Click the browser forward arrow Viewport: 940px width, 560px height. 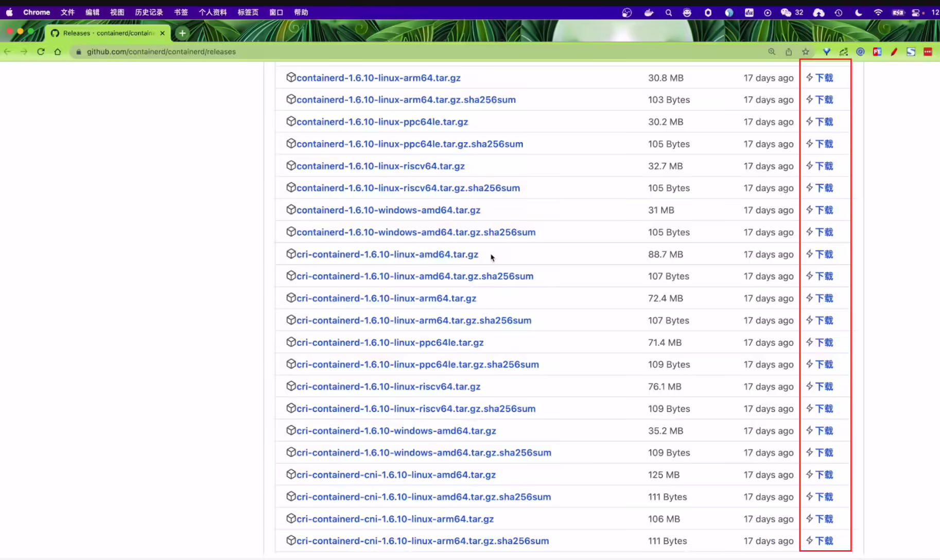(24, 51)
